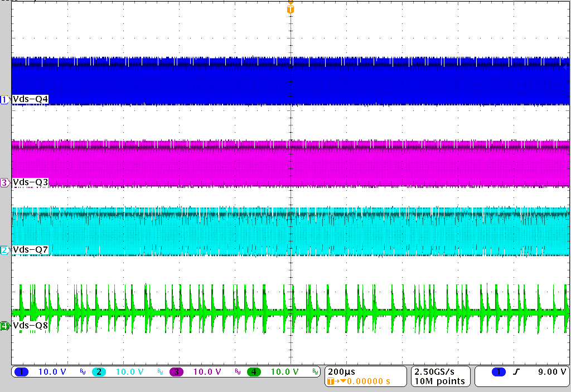571x392 pixels.
Task: Click the blue channel 1 badge in bottom bar
Action: (x=22, y=372)
